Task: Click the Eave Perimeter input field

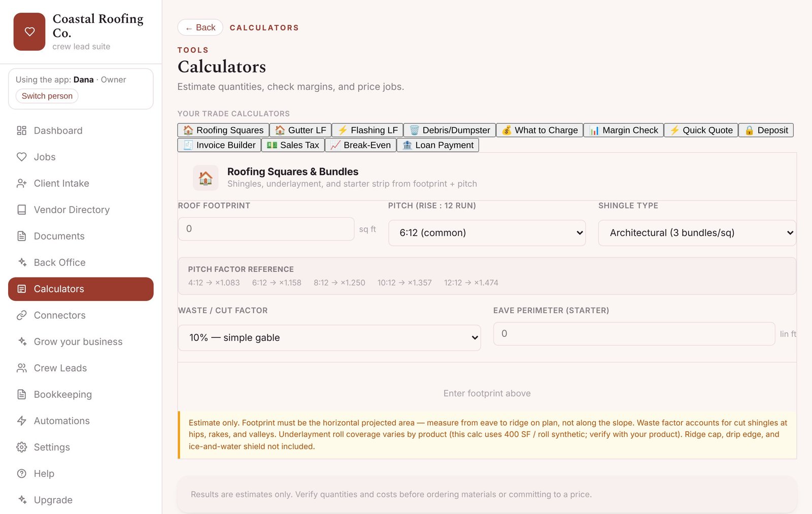Action: 634,334
